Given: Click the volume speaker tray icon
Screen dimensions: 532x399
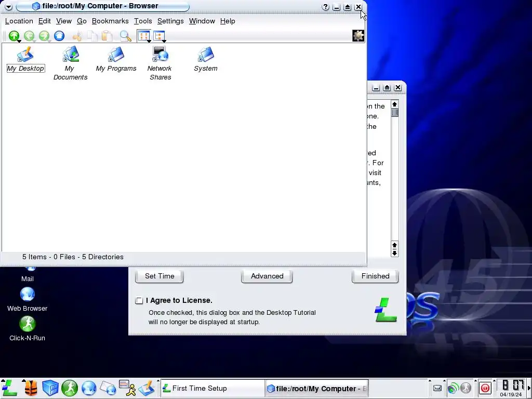Looking at the screenshot, I should 453,388.
